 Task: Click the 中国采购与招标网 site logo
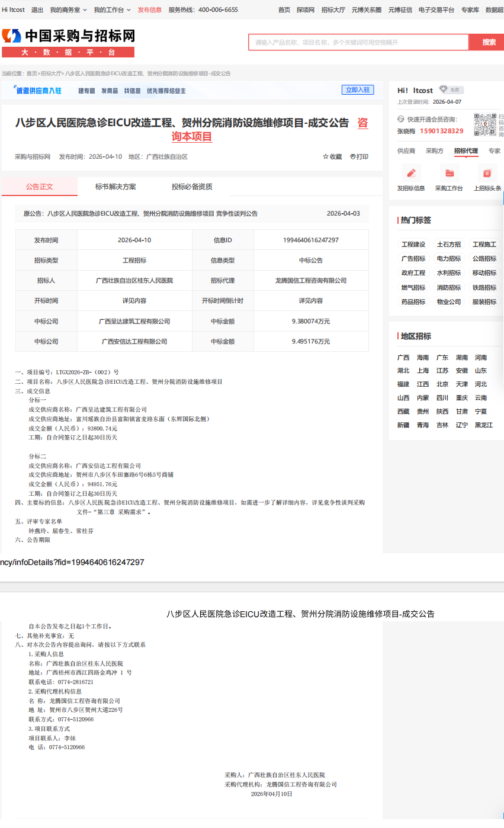pos(68,43)
